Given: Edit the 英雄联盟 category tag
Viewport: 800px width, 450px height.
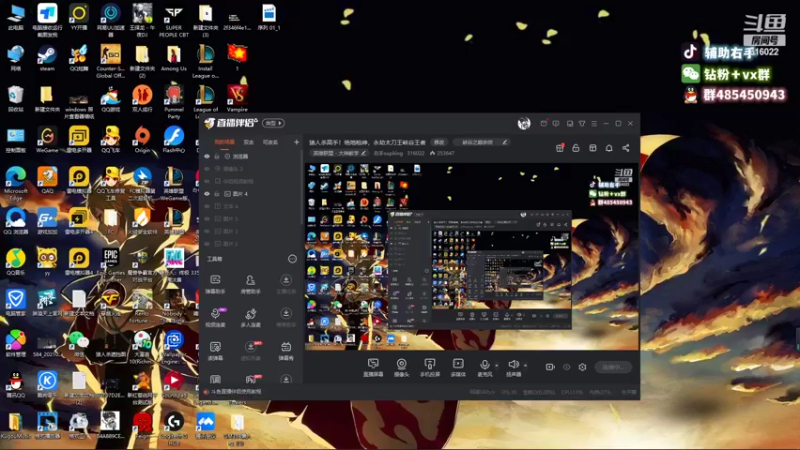Looking at the screenshot, I should (x=339, y=153).
